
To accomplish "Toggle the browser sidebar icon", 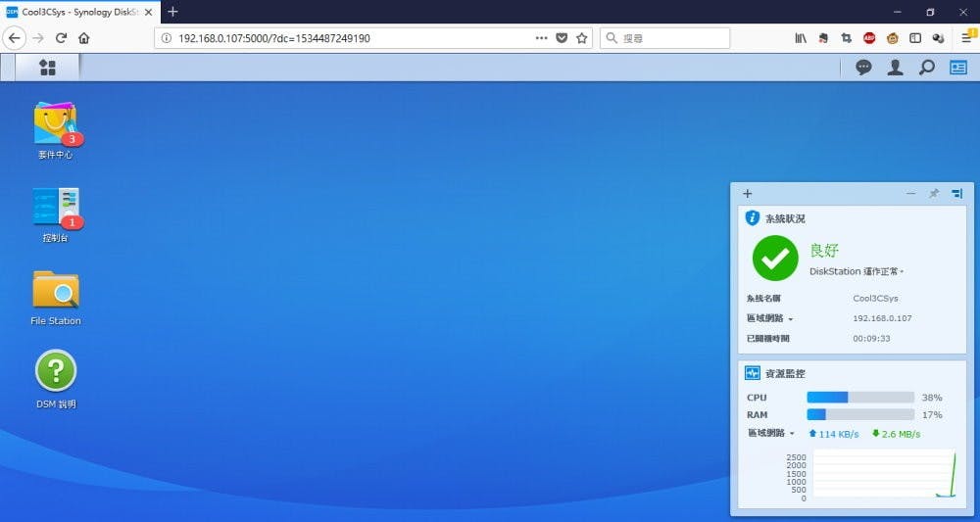I will 915,38.
